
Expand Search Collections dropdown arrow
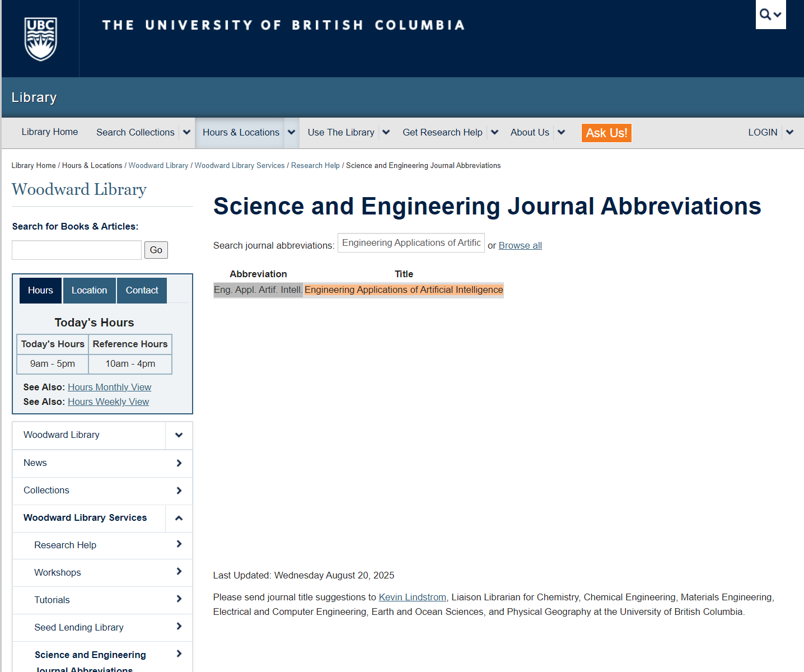coord(187,133)
